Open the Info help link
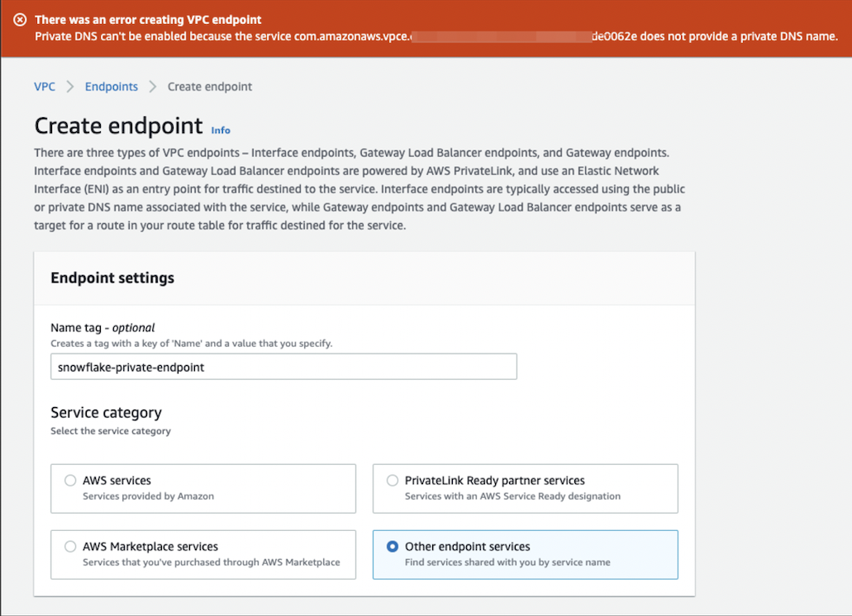852x616 pixels. [221, 130]
